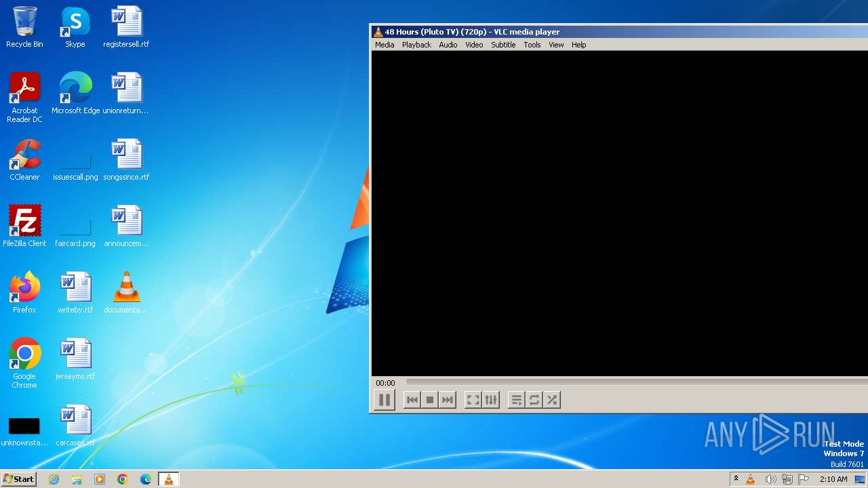Click the VLC video display area
The height and width of the screenshot is (488, 868).
pos(620,213)
